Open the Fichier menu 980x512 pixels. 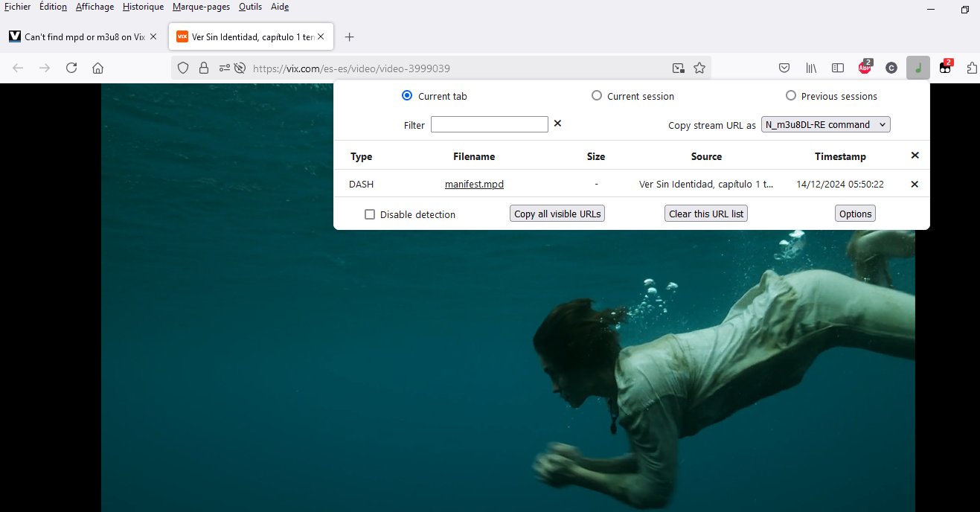(x=17, y=7)
